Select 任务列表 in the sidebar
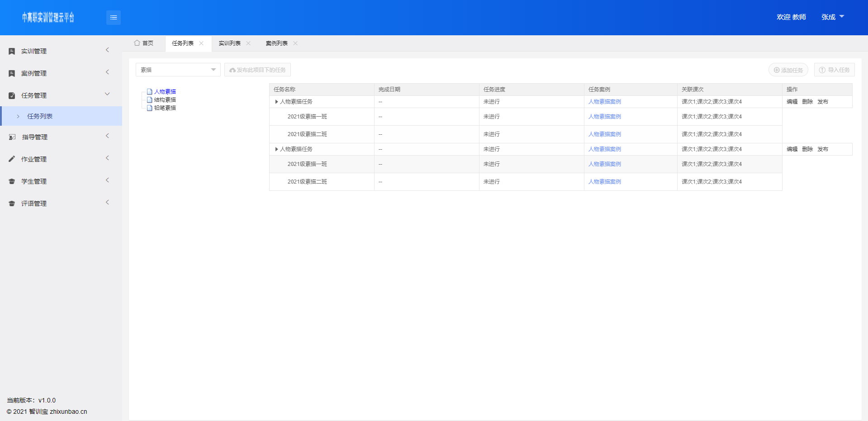868x421 pixels. click(x=40, y=116)
